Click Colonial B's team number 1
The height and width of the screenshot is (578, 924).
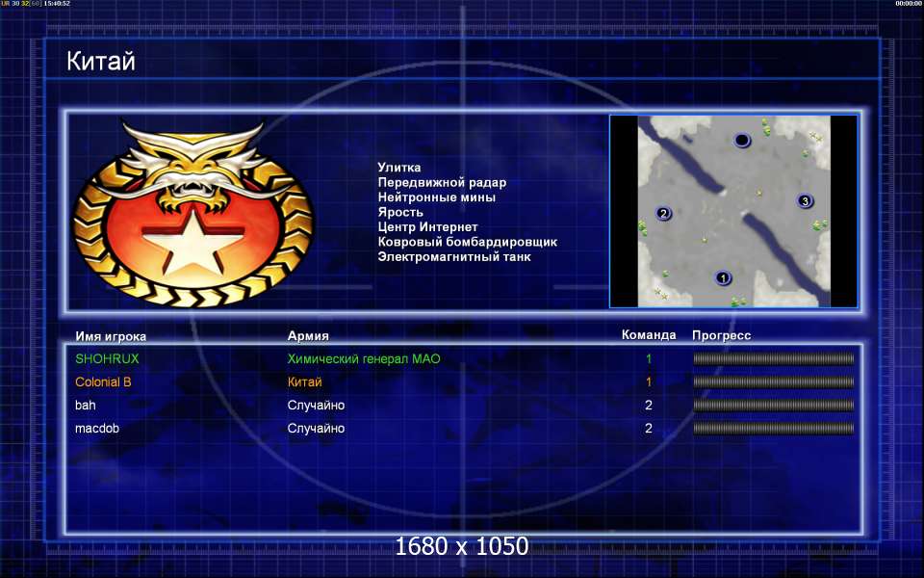click(649, 382)
